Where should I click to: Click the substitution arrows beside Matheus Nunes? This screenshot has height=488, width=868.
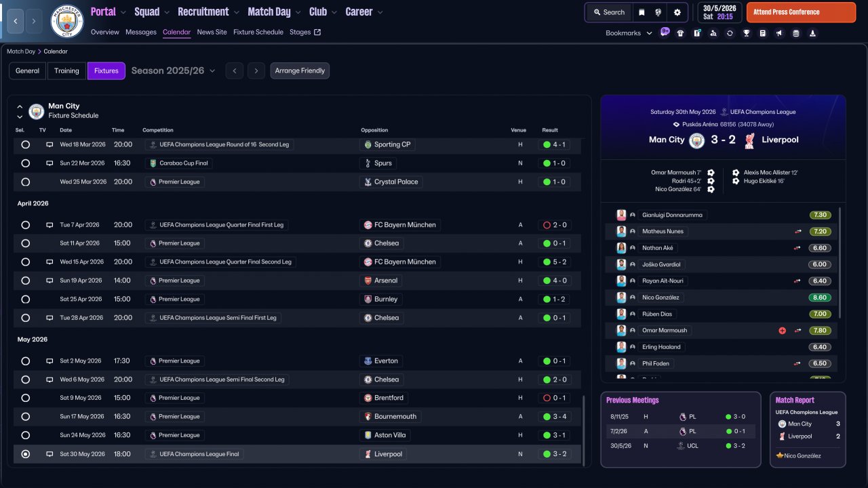point(798,231)
